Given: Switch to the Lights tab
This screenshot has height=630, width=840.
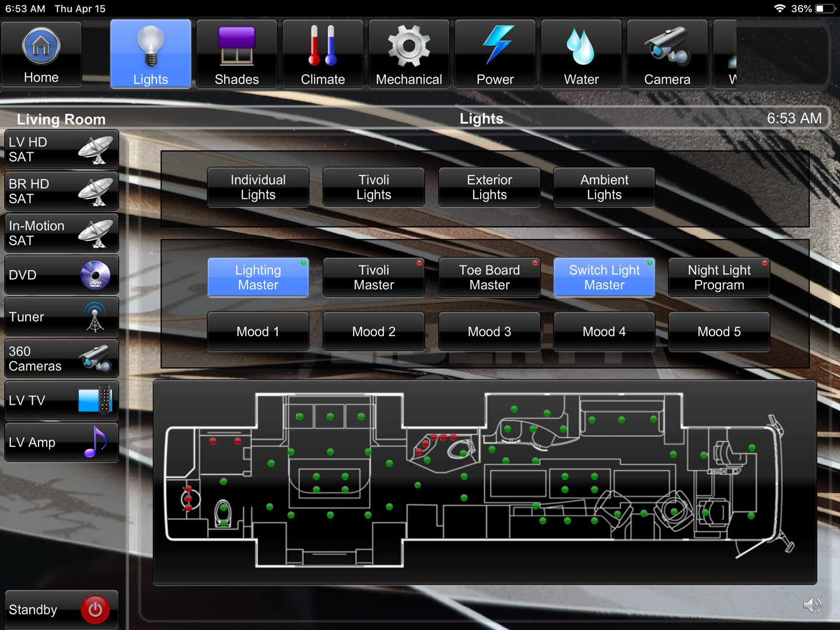Looking at the screenshot, I should pyautogui.click(x=150, y=54).
